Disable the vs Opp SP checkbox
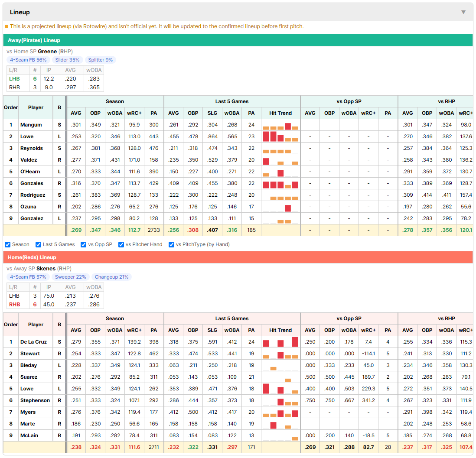 click(84, 245)
